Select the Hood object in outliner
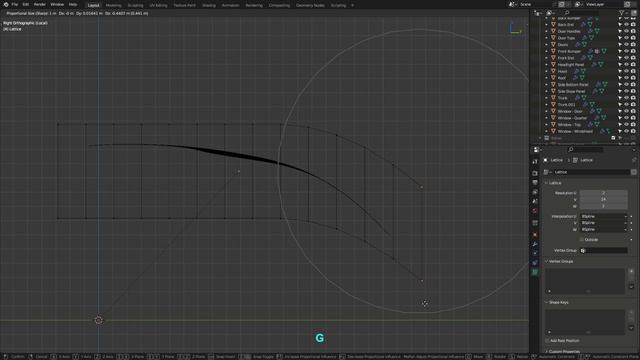The width and height of the screenshot is (640, 360). (562, 71)
